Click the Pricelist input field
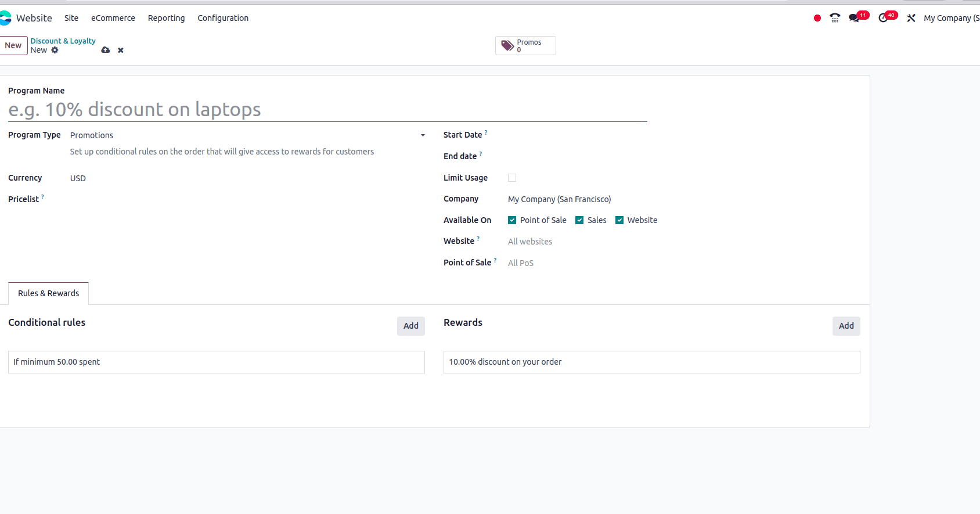This screenshot has height=514, width=980. coord(248,199)
